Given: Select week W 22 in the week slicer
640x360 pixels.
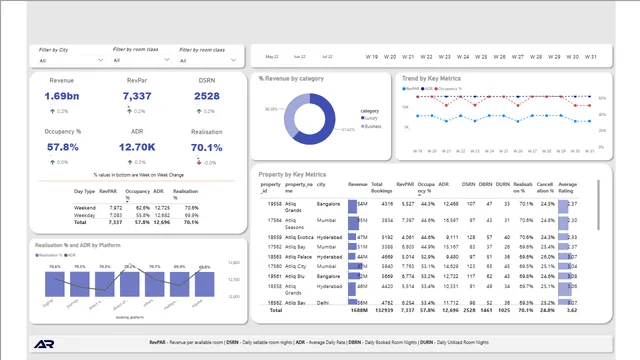Looking at the screenshot, I should (426, 57).
